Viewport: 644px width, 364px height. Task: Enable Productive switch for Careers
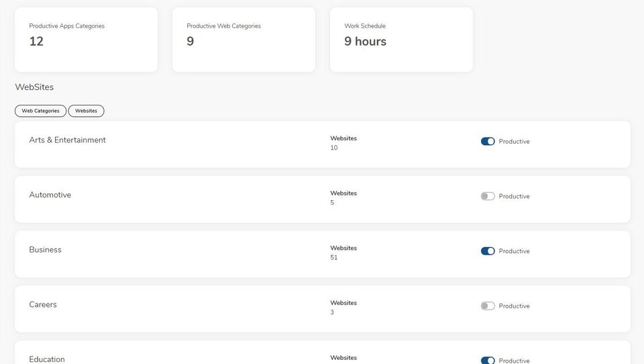(488, 306)
